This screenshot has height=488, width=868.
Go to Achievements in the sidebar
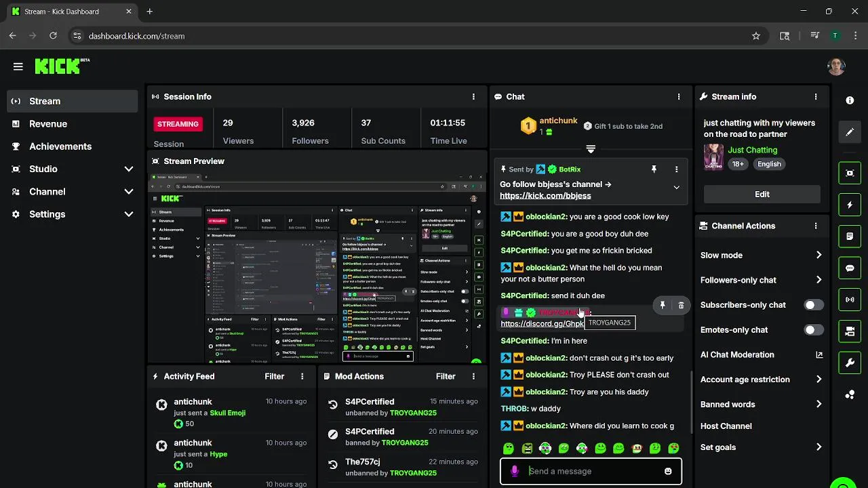click(x=73, y=146)
